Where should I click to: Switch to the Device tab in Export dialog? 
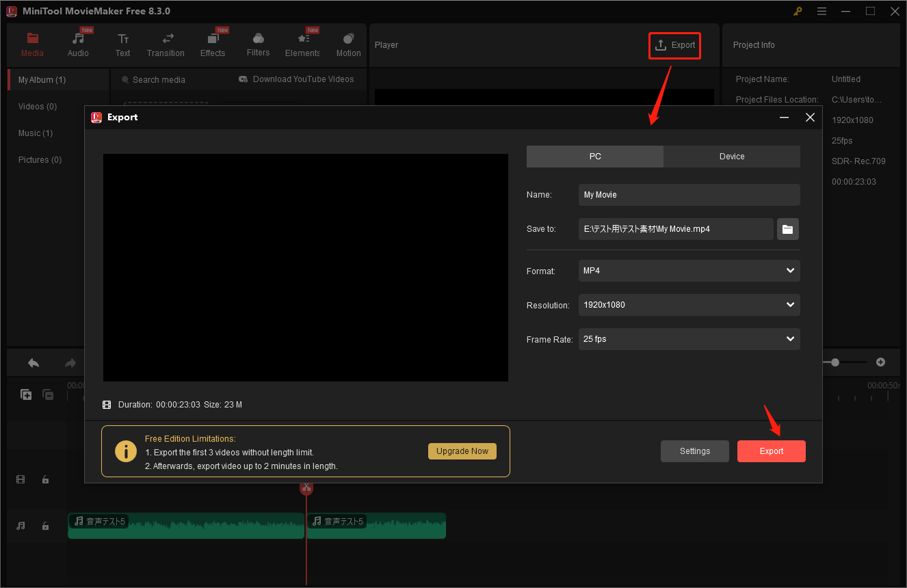732,157
